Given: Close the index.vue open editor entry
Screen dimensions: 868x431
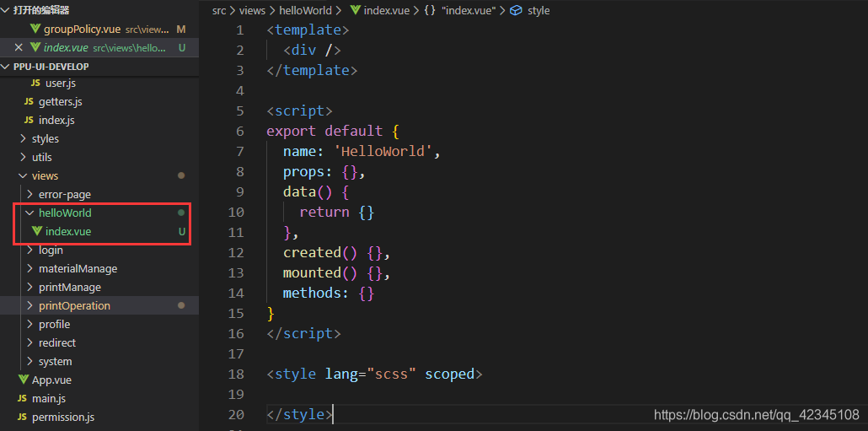Looking at the screenshot, I should 19,47.
